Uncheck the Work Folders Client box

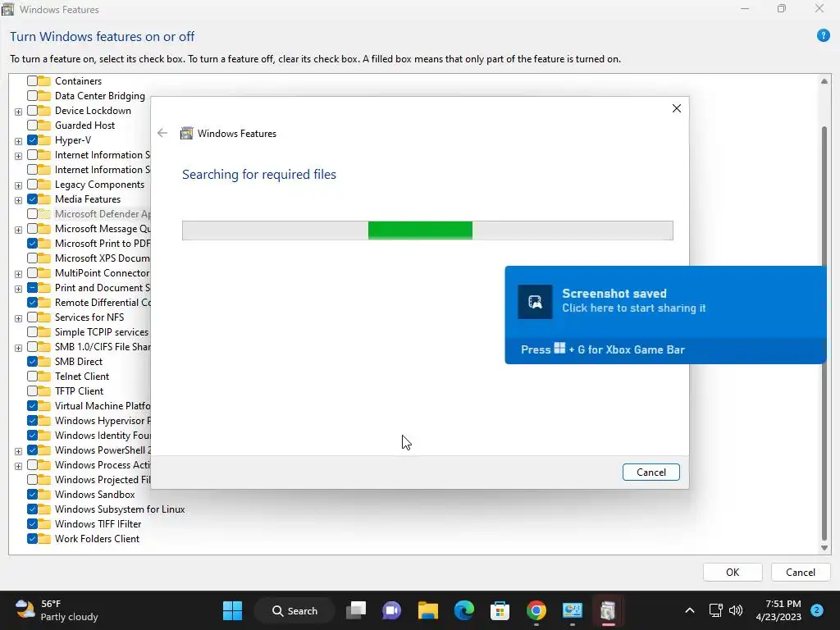32,539
